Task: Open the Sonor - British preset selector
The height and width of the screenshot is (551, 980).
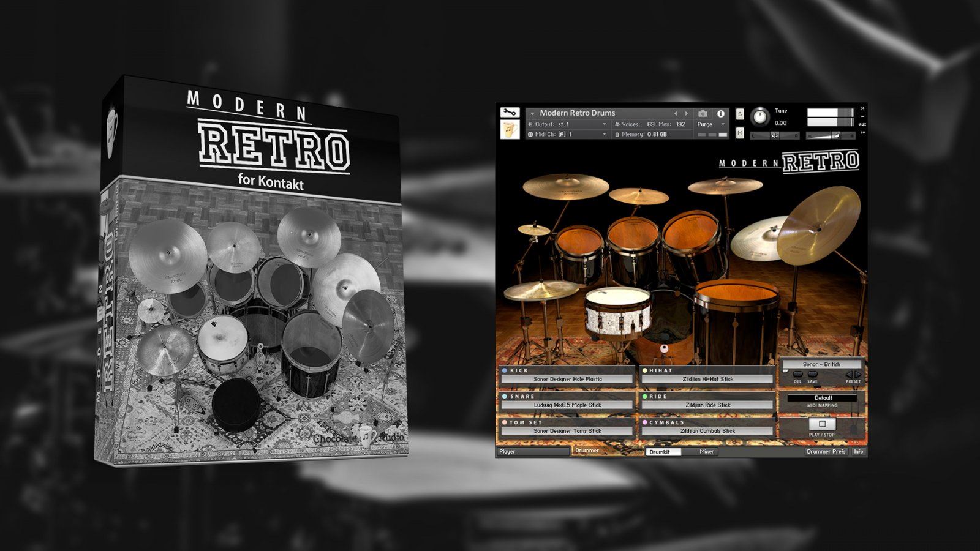Action: [x=822, y=364]
